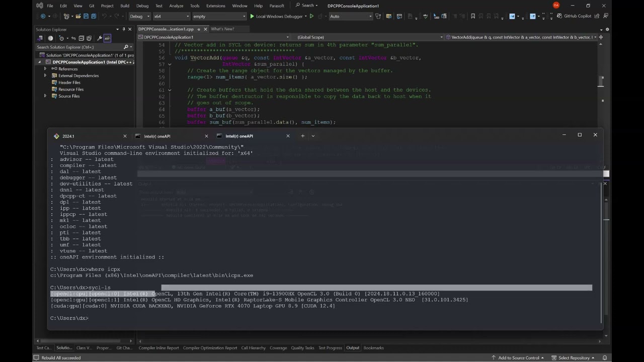Switch to the 2024.1 terminal tab

click(x=90, y=136)
